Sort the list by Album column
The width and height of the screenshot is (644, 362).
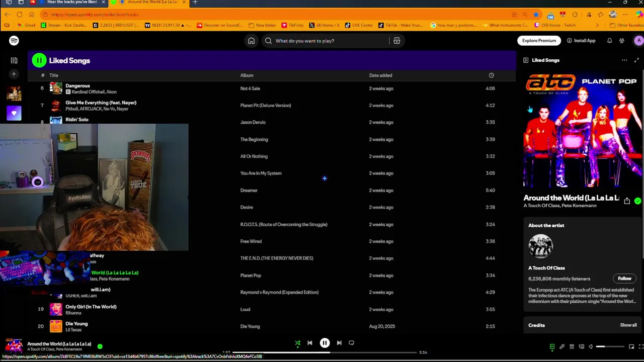(247, 75)
